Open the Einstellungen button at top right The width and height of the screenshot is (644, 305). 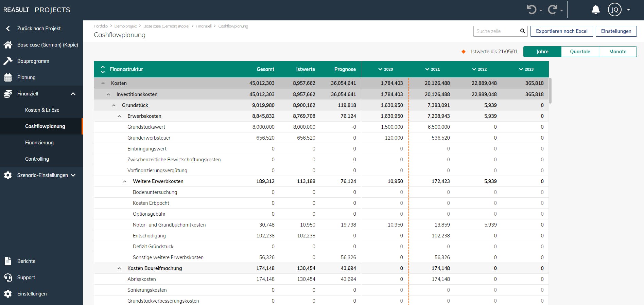click(x=616, y=31)
